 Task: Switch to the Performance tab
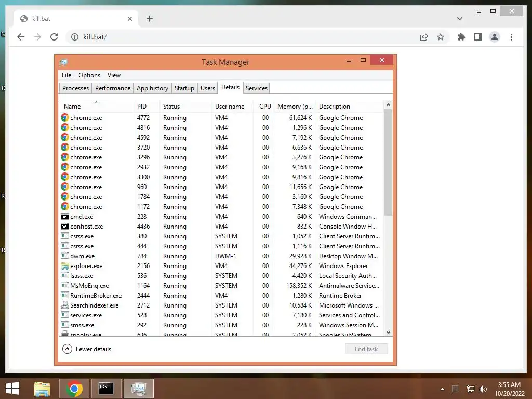[113, 88]
